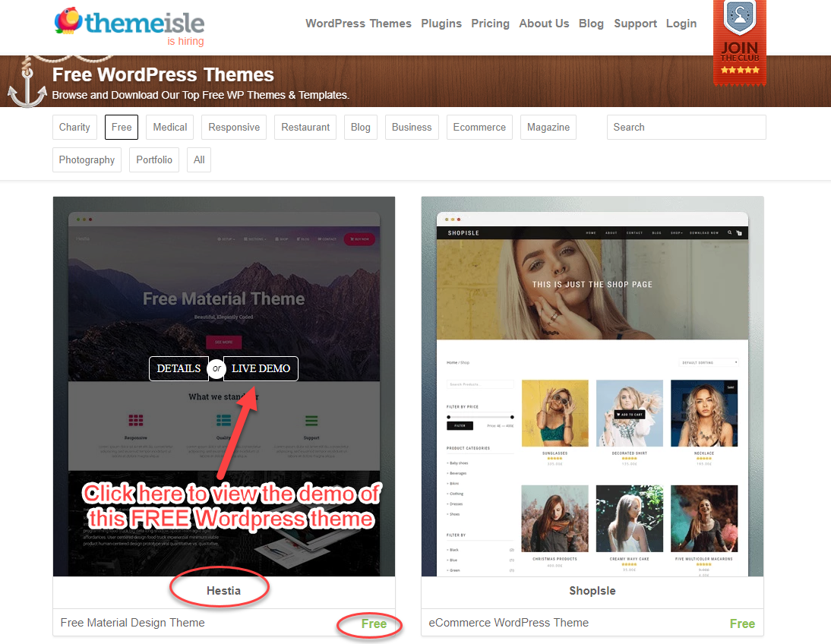
Task: Click the Hestia theme title
Action: tap(223, 591)
